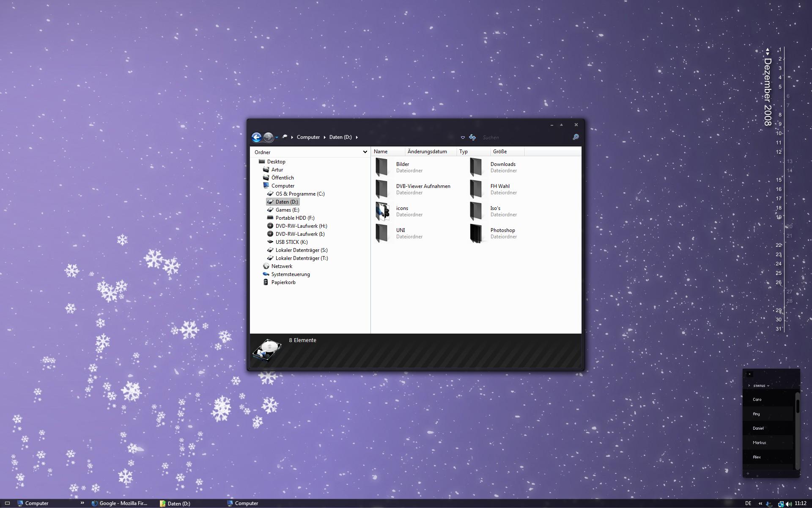Click the volume speaker tray icon

pos(789,504)
